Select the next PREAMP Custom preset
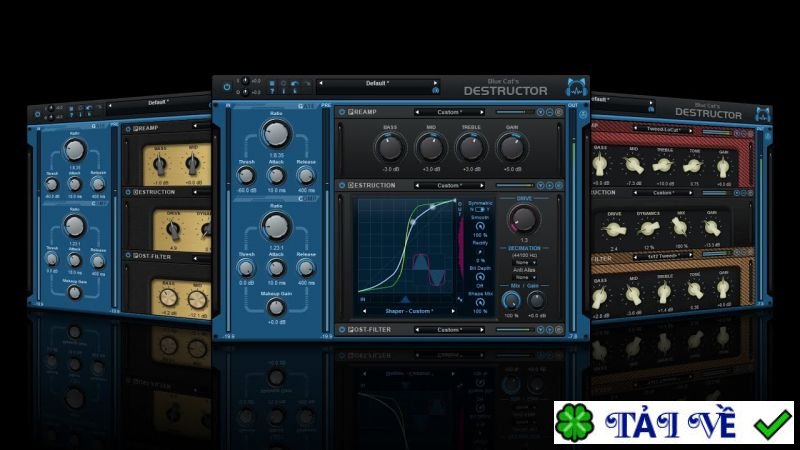 click(x=481, y=112)
